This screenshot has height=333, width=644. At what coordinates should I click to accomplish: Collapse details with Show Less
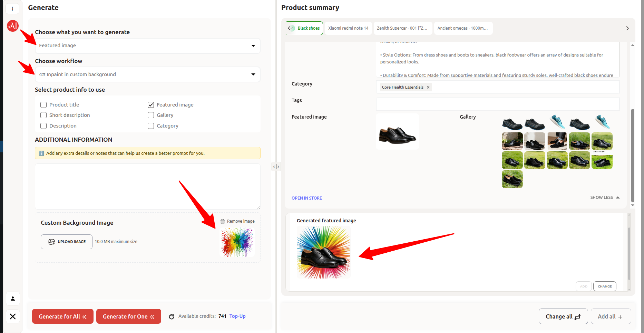(x=605, y=198)
